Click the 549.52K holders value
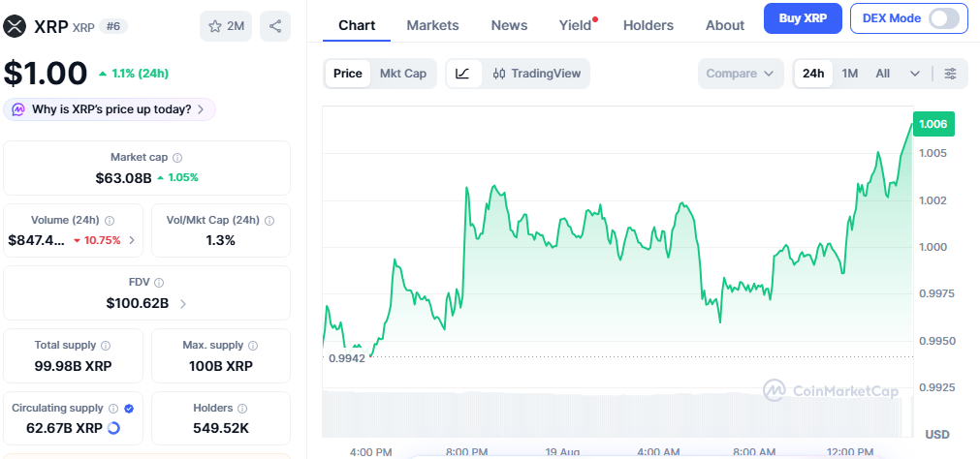The height and width of the screenshot is (459, 980). point(221,428)
